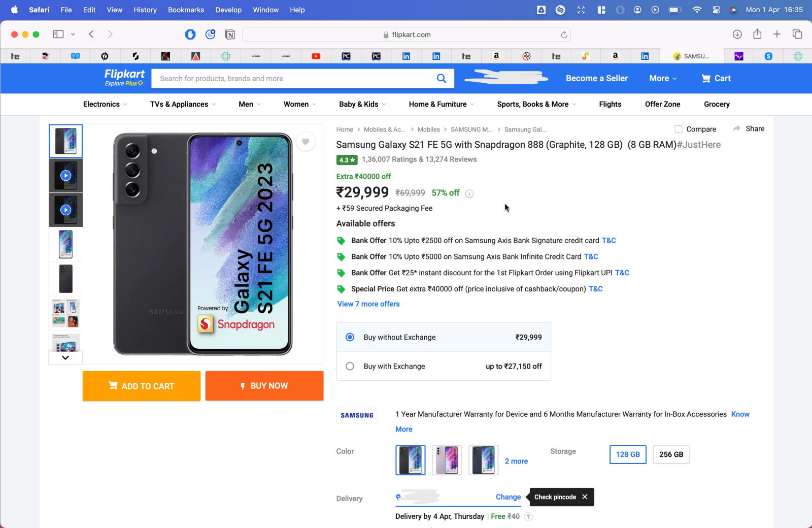Click ADD TO CART button

point(142,386)
